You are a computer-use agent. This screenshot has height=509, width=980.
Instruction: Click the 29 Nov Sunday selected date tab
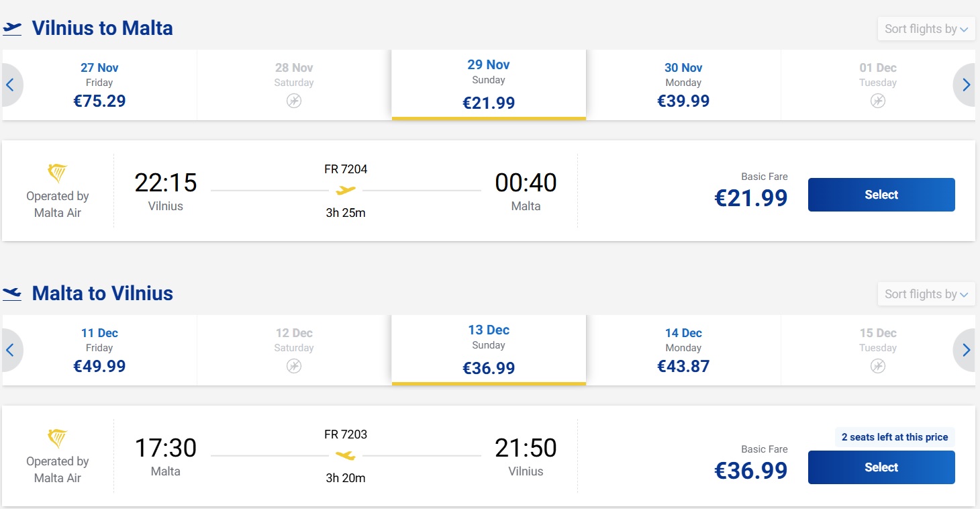pyautogui.click(x=489, y=85)
